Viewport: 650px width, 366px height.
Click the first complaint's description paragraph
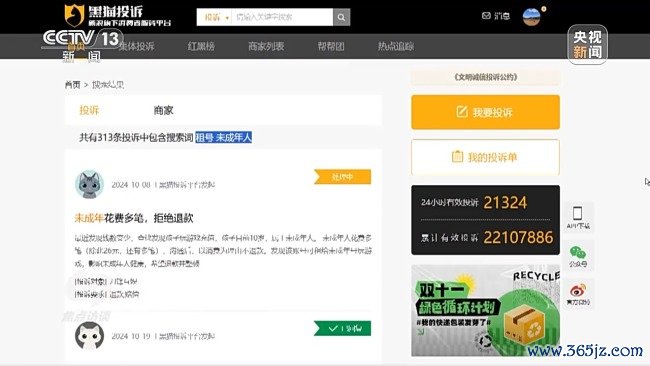(x=223, y=250)
